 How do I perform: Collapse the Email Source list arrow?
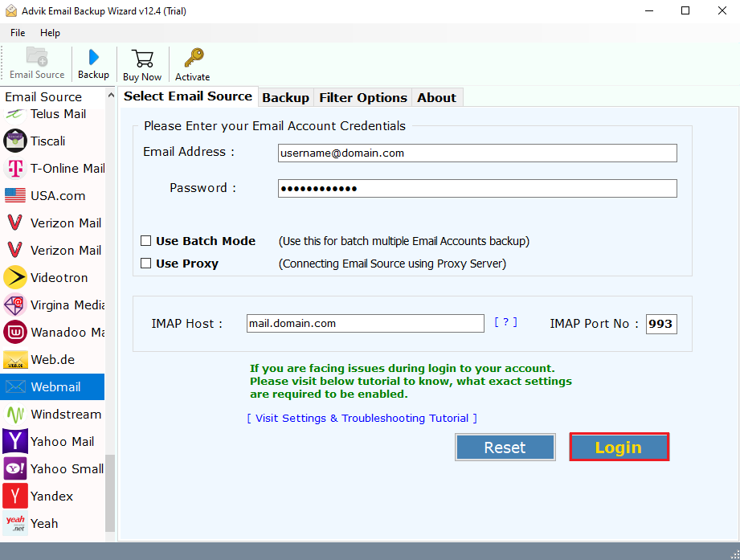click(111, 96)
